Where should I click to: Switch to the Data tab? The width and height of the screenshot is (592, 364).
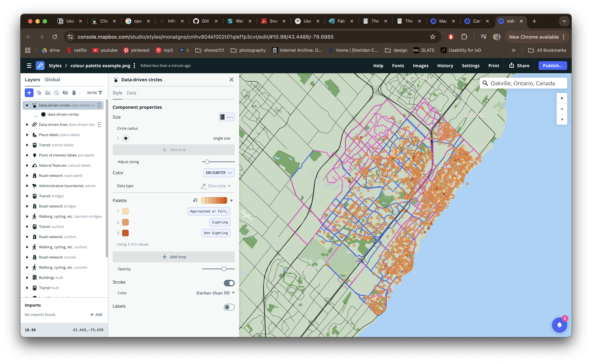tap(131, 93)
